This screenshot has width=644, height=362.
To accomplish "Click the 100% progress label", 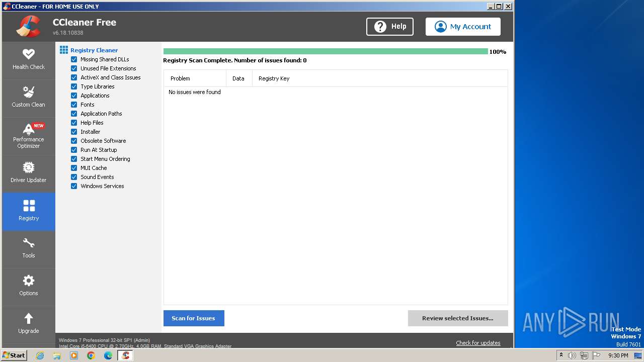I will coord(498,52).
